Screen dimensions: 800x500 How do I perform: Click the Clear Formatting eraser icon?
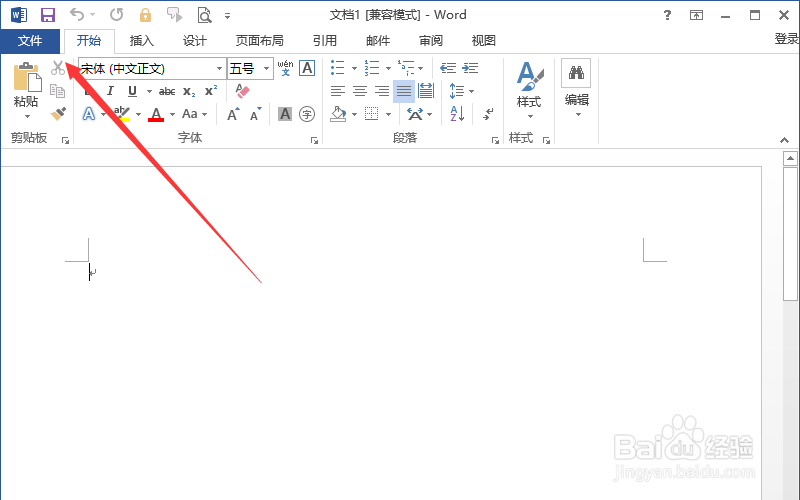click(x=242, y=91)
